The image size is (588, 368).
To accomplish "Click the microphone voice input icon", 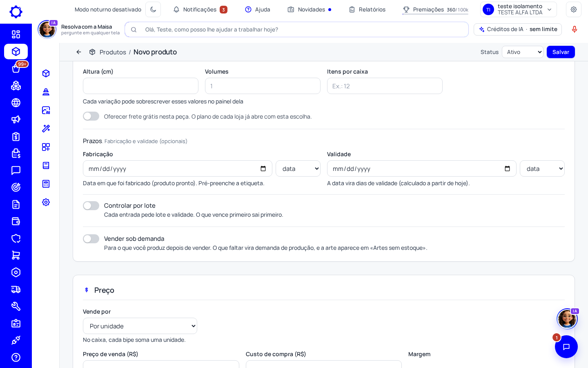I will [x=575, y=29].
